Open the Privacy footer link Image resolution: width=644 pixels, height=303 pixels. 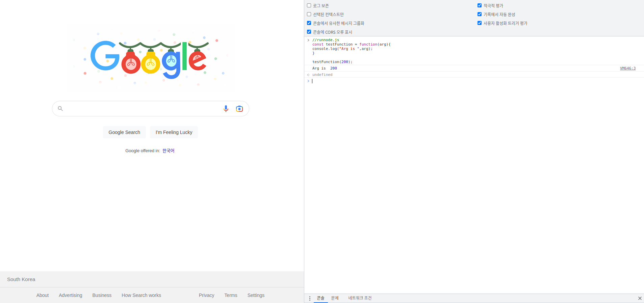[x=207, y=295]
